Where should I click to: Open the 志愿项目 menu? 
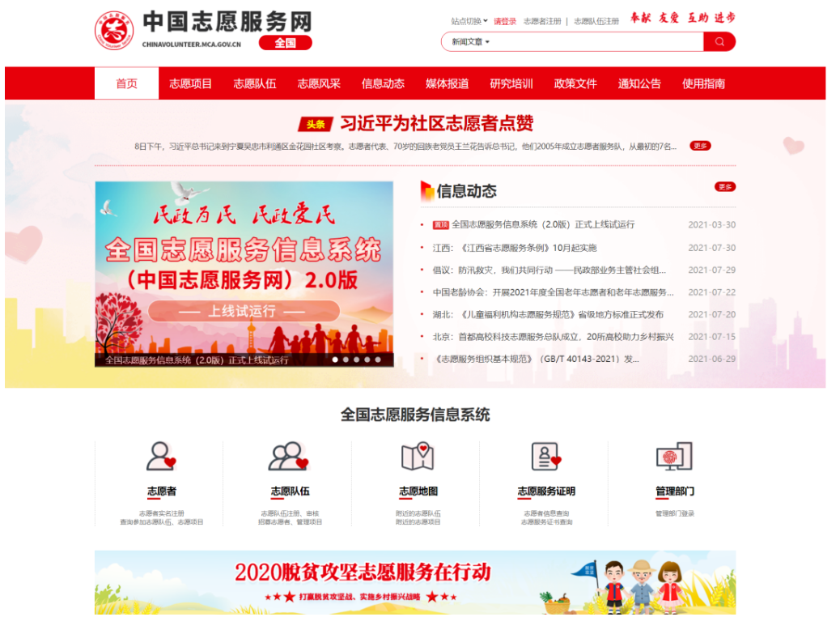tap(191, 83)
